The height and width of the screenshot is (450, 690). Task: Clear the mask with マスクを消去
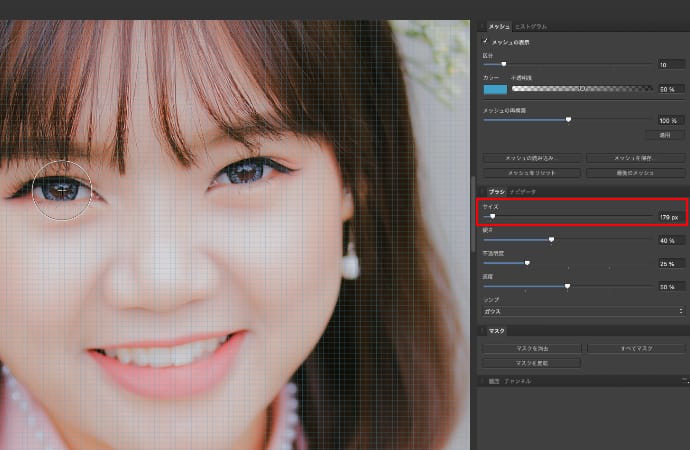point(532,348)
